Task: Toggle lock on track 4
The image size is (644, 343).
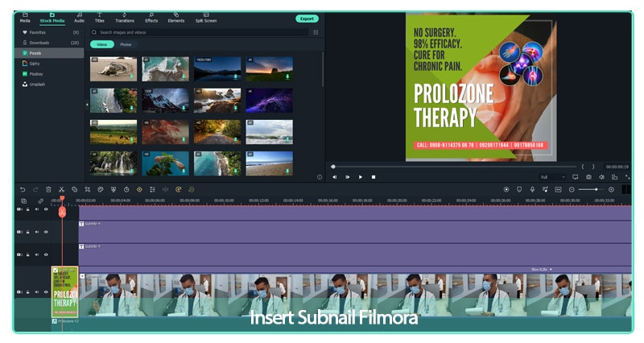Action: point(28,209)
